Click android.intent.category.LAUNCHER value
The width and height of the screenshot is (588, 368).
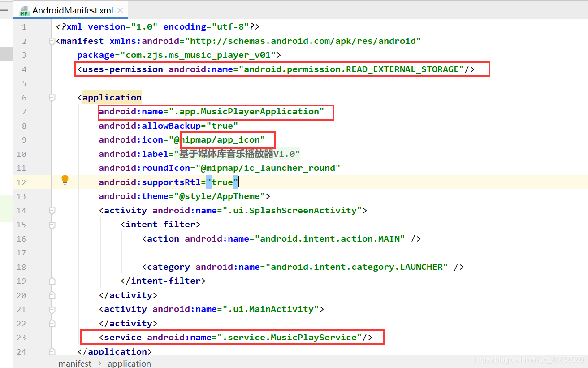click(357, 267)
